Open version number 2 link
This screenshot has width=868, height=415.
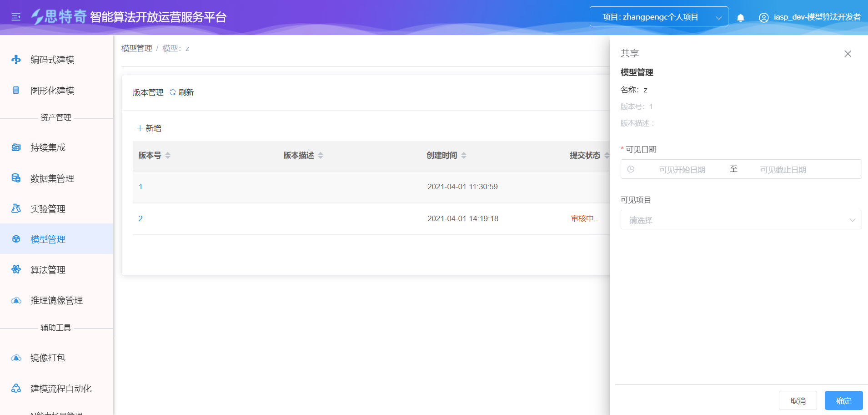tap(140, 218)
